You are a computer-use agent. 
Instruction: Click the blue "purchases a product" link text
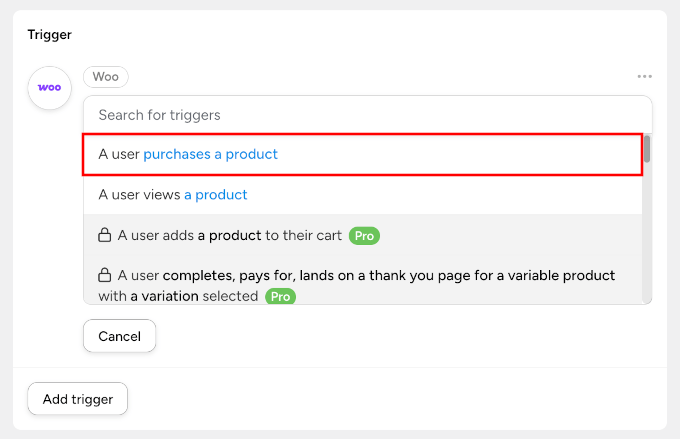point(210,155)
